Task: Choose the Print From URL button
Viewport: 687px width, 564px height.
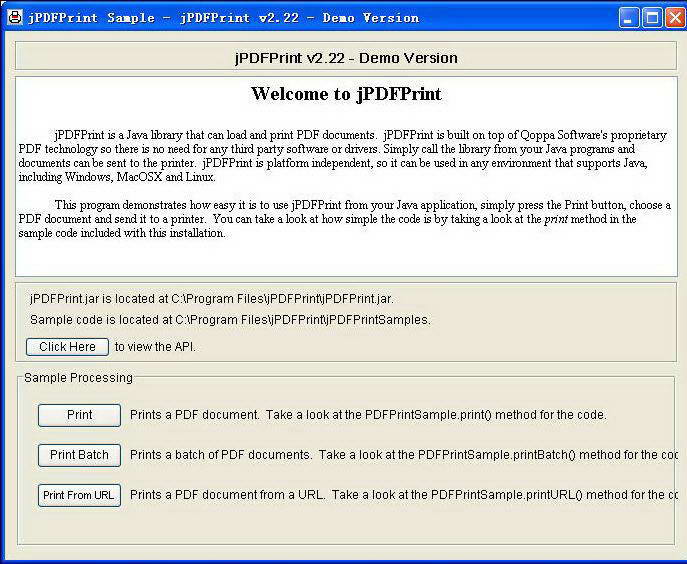Action: point(79,495)
